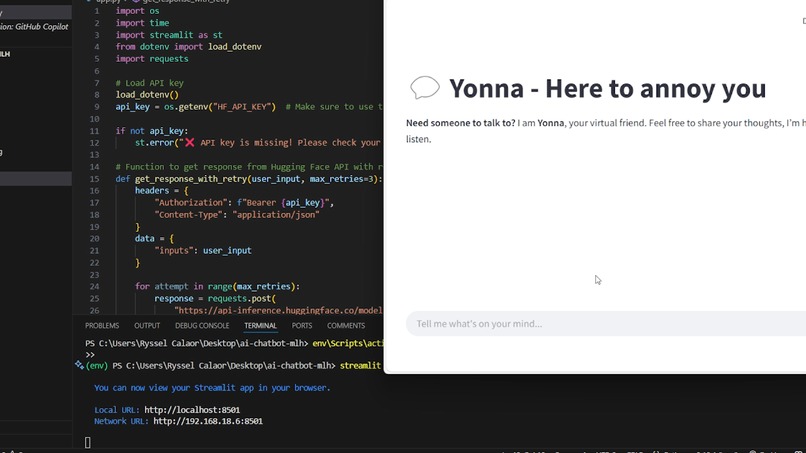Click 'response = requests.post(' line
This screenshot has width=806, height=453.
click(x=215, y=298)
